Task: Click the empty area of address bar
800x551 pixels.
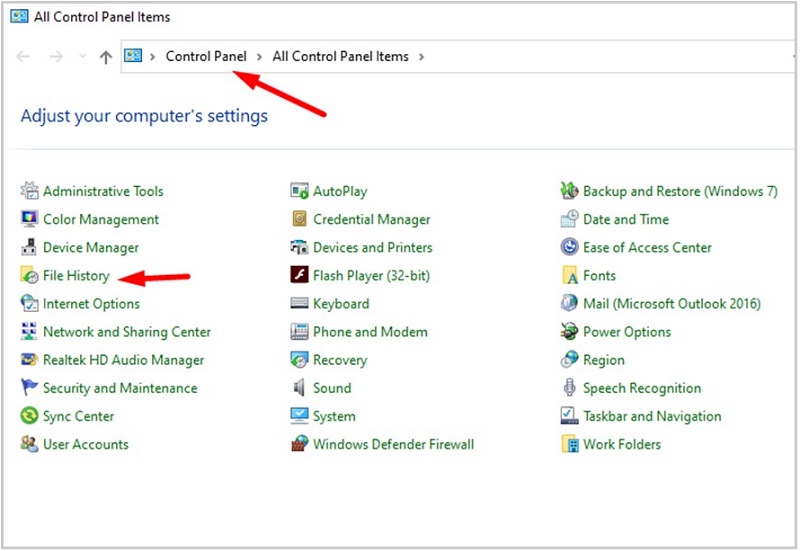Action: pyautogui.click(x=600, y=57)
